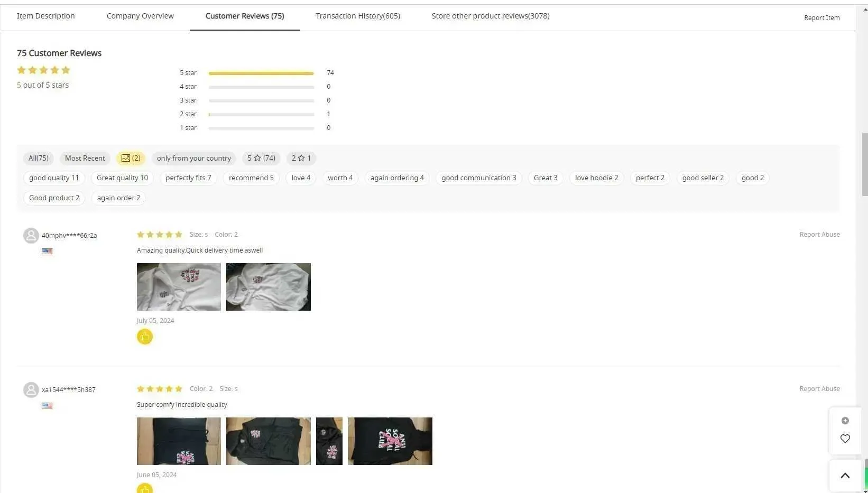Open first white hoodie review photo
The width and height of the screenshot is (868, 493).
point(179,287)
